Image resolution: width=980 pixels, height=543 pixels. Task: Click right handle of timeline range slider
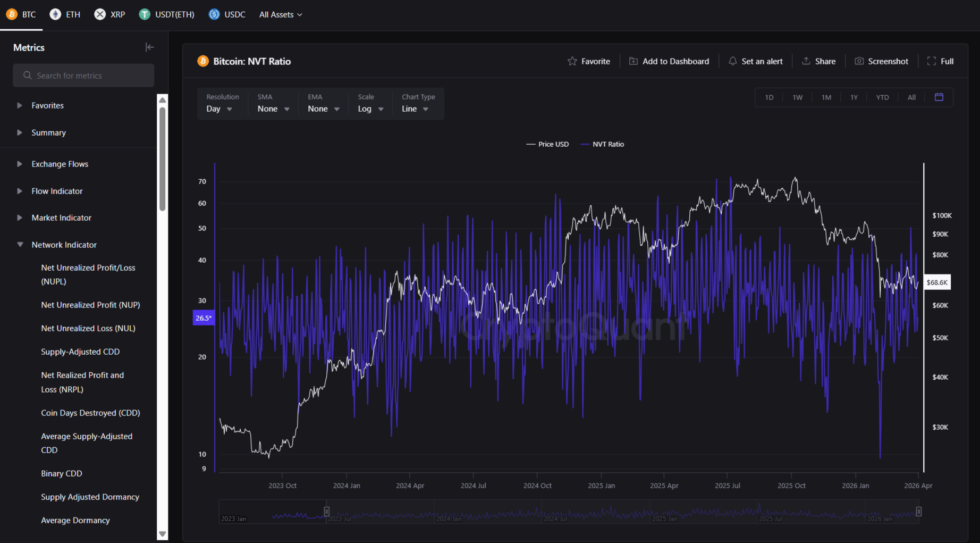(918, 512)
